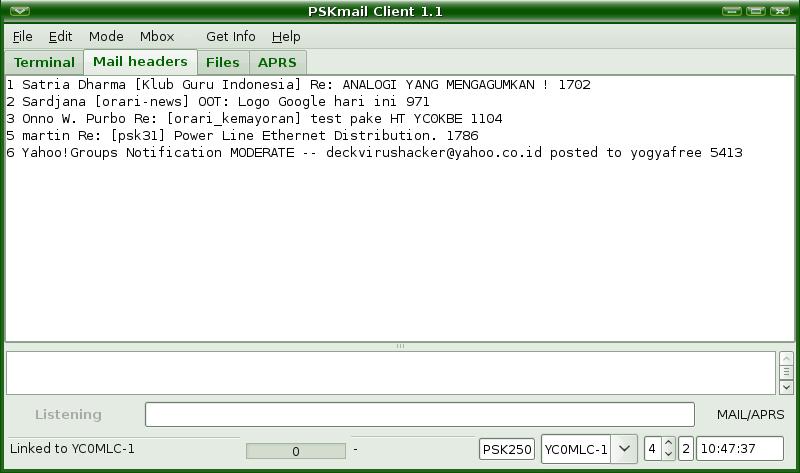Screen dimensions: 800x473
Task: Open the File menu
Action: [22, 37]
